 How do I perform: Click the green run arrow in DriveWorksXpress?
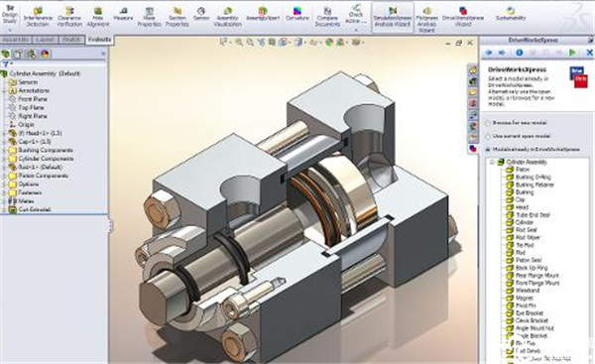pos(572,53)
